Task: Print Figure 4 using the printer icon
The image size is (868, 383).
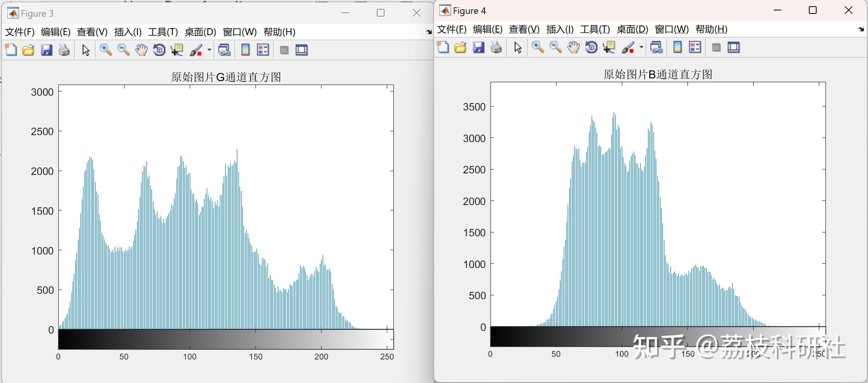Action: [496, 47]
